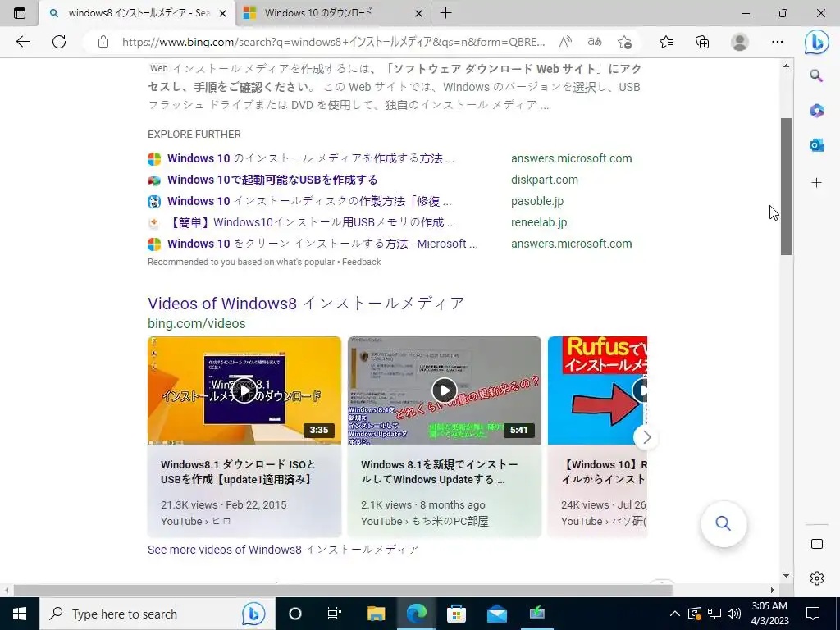Close the windows8 search tab
This screenshot has height=630, width=840.
pos(223,13)
